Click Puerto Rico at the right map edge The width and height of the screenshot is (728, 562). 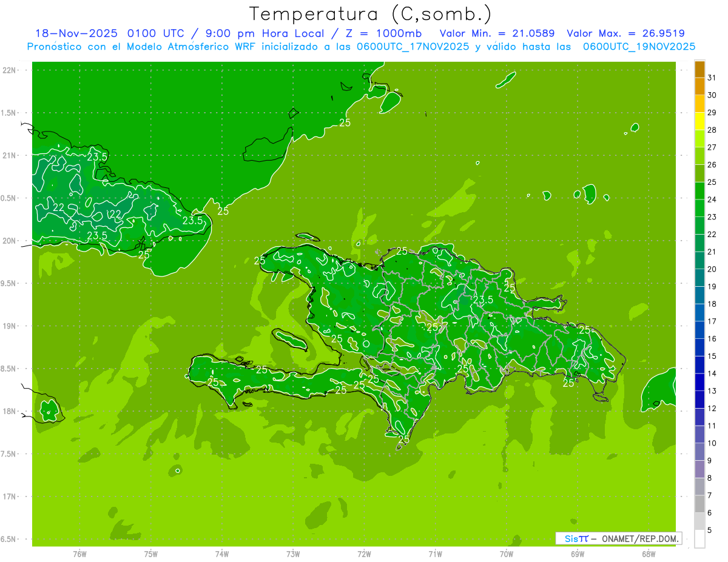[661, 388]
